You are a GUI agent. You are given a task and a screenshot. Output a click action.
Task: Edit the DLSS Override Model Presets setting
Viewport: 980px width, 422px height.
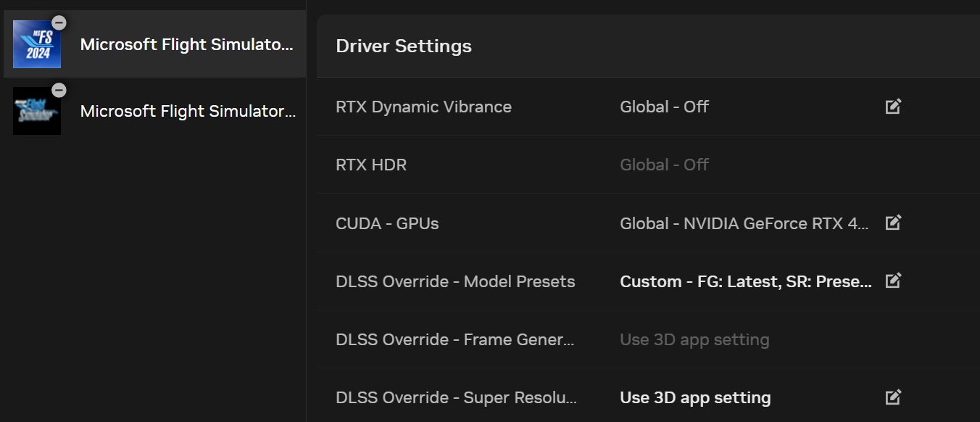[x=893, y=281]
